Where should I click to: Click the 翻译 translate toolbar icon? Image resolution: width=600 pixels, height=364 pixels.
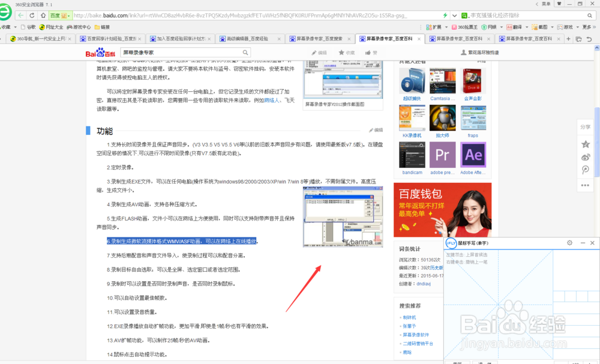(514, 27)
